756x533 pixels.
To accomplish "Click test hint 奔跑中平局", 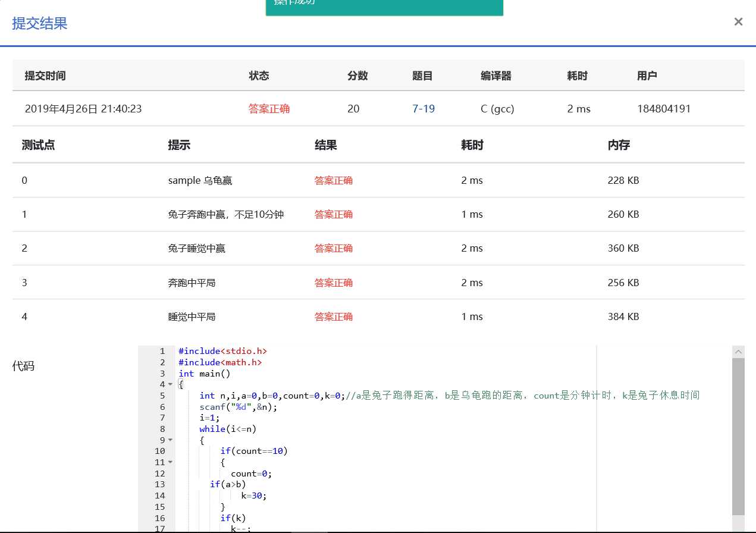I will coord(192,283).
